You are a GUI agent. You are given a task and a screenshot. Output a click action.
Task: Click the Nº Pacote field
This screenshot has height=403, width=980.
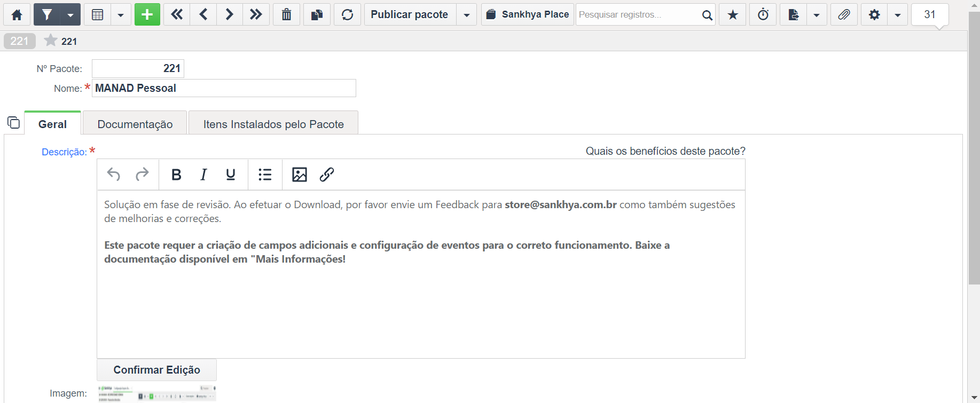point(138,68)
